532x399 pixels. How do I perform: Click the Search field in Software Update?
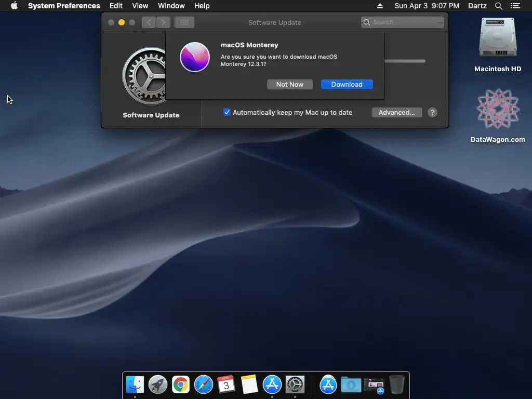(403, 22)
